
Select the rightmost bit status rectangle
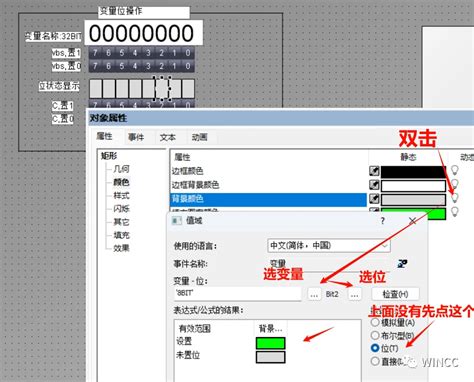coord(188,88)
